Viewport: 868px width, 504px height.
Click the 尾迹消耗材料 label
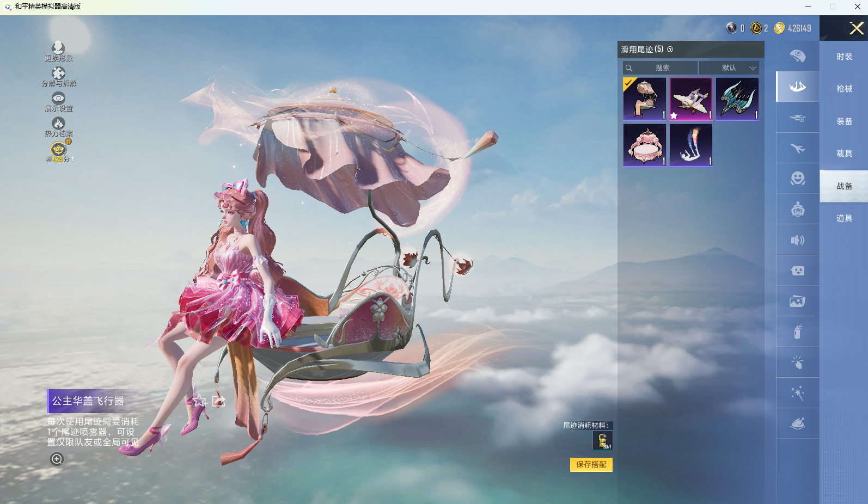tap(586, 426)
